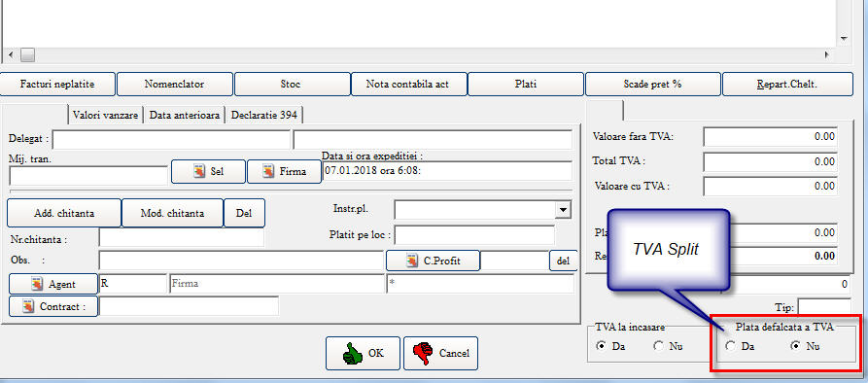868x383 pixels.
Task: Click the Contract button icon
Action: 28,306
